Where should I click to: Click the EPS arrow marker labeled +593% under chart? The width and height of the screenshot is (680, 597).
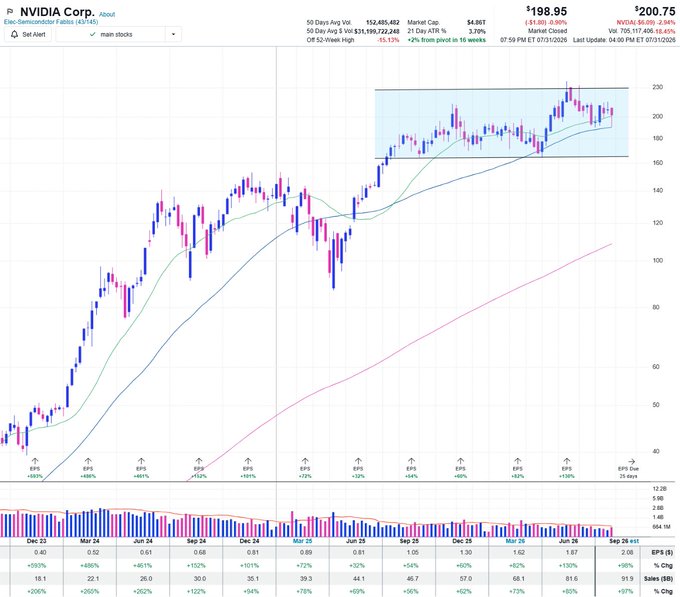35,468
